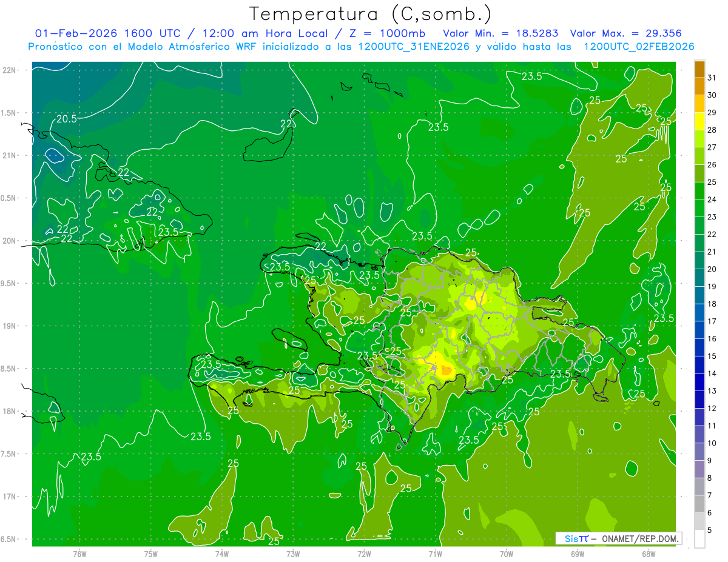Screen dimensions: 728x562
Task: Click the valid-until time 1200UTC_02FEB2026
Action: [639, 47]
